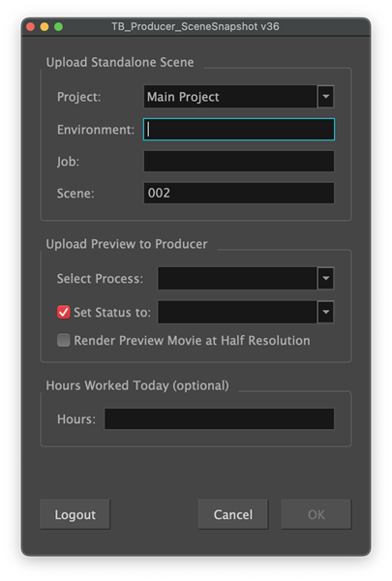Close the window with red button
Screen dimensions: 392x581
(x=31, y=27)
